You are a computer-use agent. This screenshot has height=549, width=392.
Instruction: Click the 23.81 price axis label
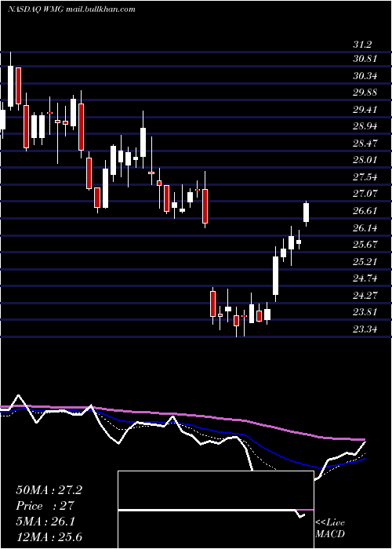pos(365,311)
